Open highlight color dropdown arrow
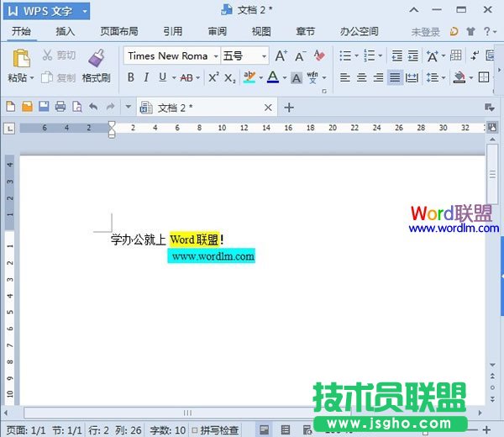The width and height of the screenshot is (504, 437). pos(261,78)
